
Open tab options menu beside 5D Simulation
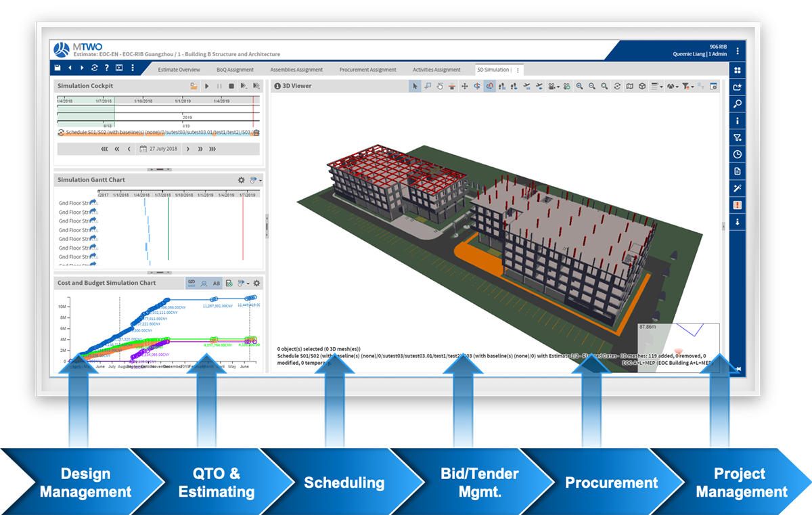[518, 70]
